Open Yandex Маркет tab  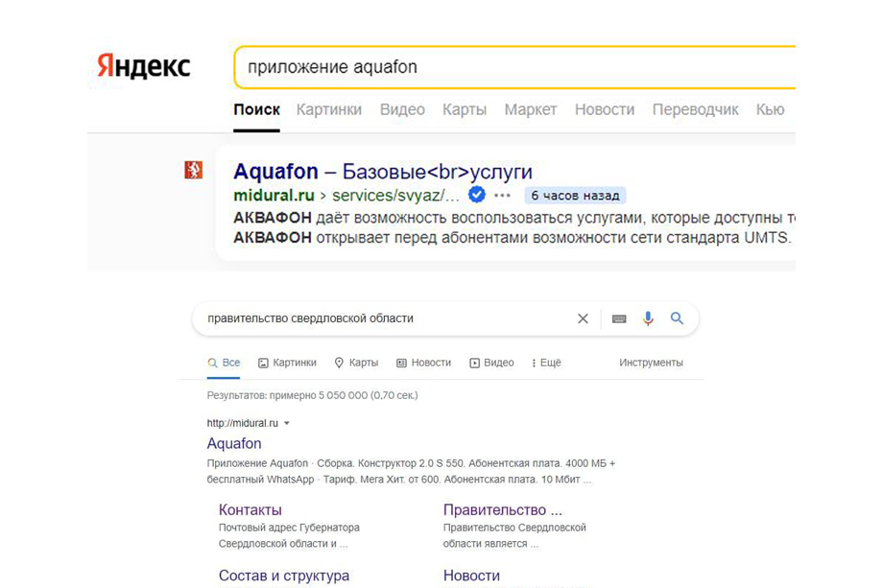tap(531, 109)
